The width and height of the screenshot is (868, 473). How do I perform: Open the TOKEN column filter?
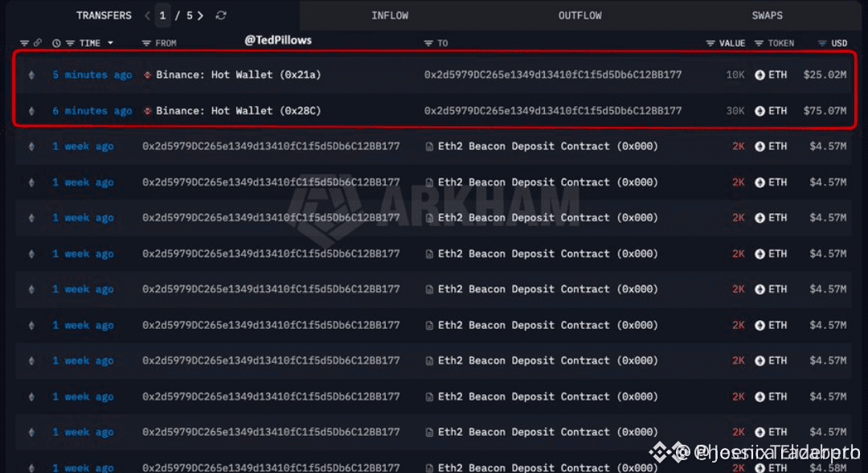pos(759,43)
